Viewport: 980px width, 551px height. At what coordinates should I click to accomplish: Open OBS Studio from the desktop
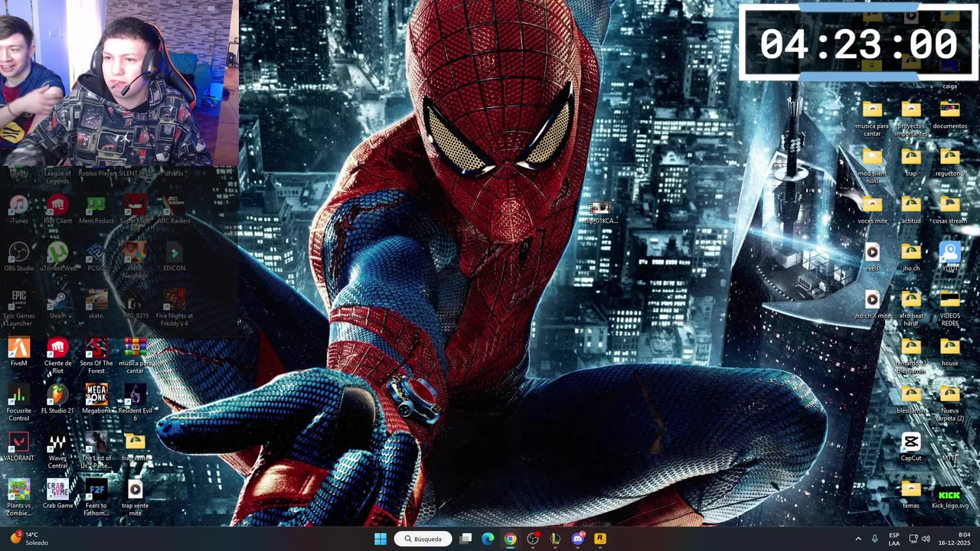(18, 257)
